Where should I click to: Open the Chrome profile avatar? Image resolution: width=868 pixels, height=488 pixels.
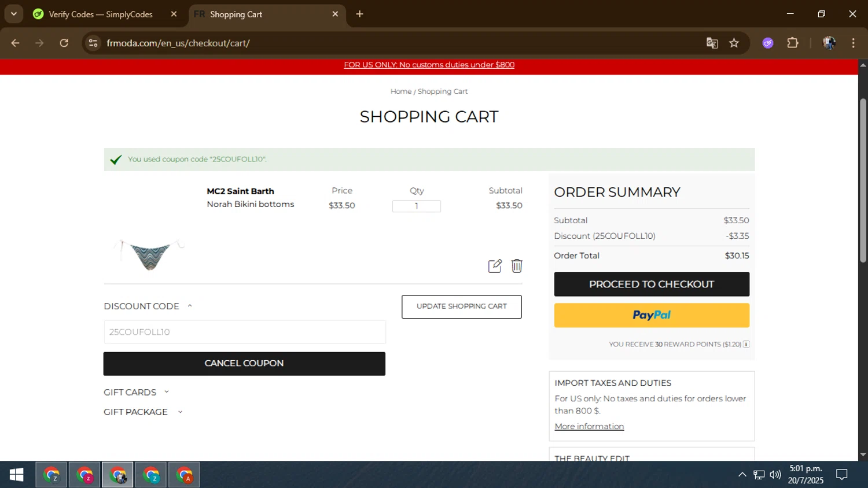point(829,43)
